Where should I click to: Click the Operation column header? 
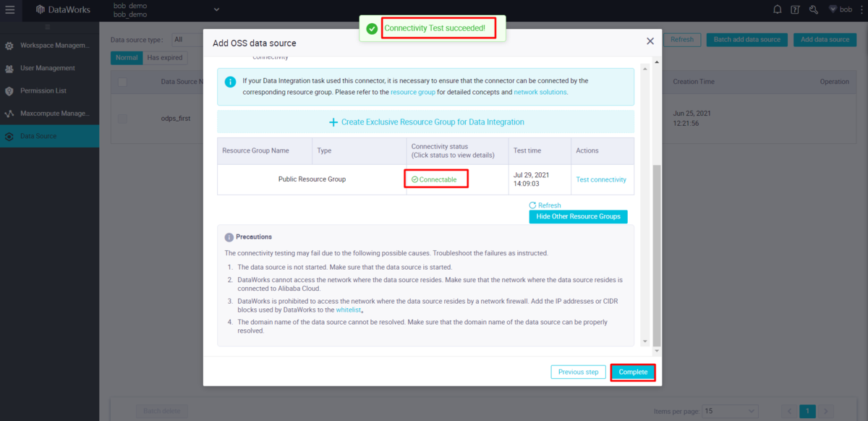834,82
